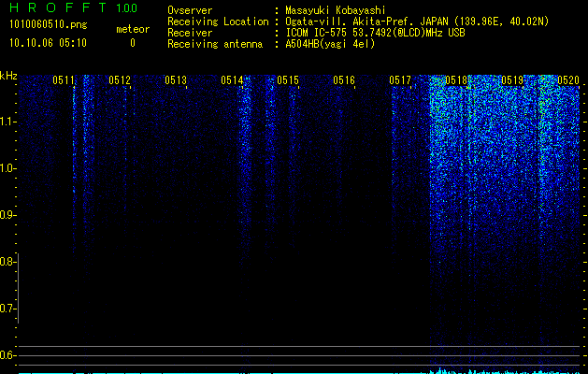Click the HROFFT title text

point(59,7)
